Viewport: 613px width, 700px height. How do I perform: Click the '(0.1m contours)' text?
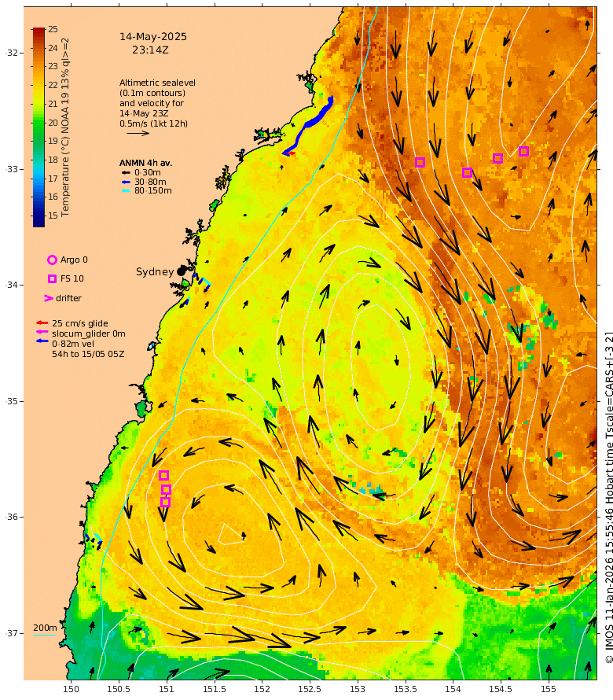152,93
